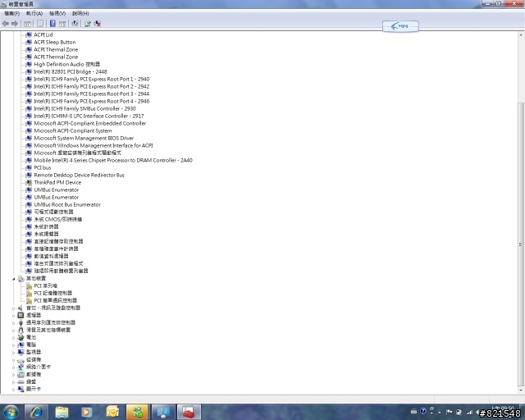Select 直接記憶體存取控制器 entry
The width and height of the screenshot is (525, 420).
[58, 241]
